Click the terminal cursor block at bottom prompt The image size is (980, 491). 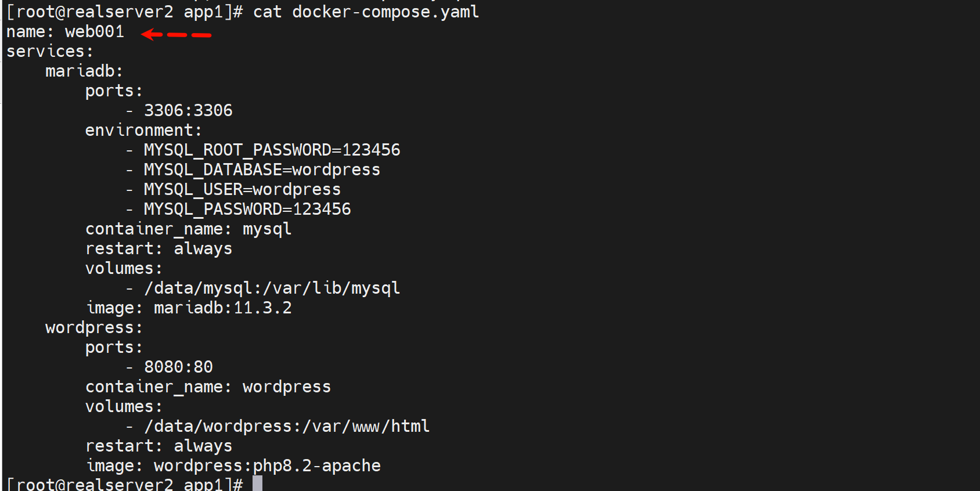point(257,483)
